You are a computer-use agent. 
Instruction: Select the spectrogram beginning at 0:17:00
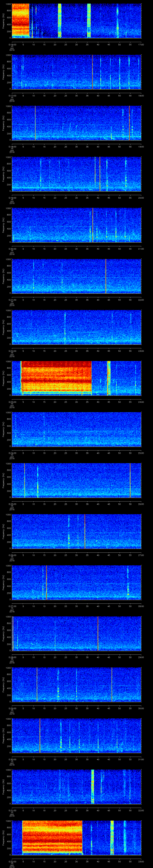pyautogui.click(x=77, y=72)
